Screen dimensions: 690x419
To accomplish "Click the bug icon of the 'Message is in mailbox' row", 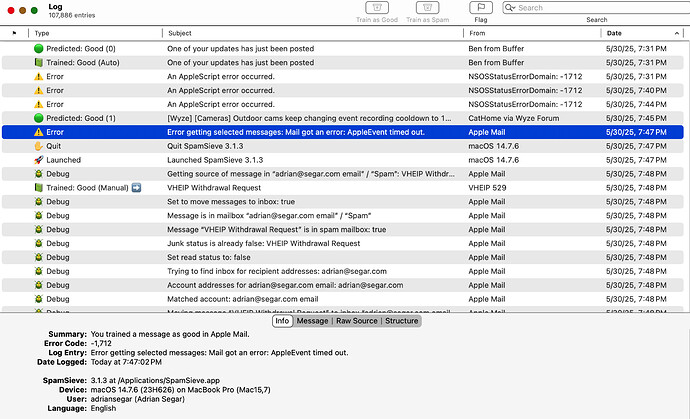I will (x=39, y=216).
